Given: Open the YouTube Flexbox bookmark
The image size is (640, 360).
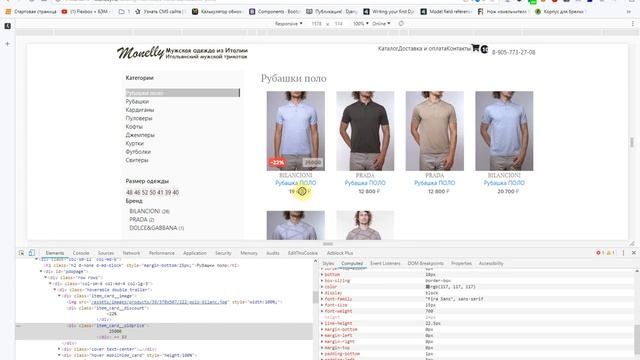Looking at the screenshot, I should (85, 12).
